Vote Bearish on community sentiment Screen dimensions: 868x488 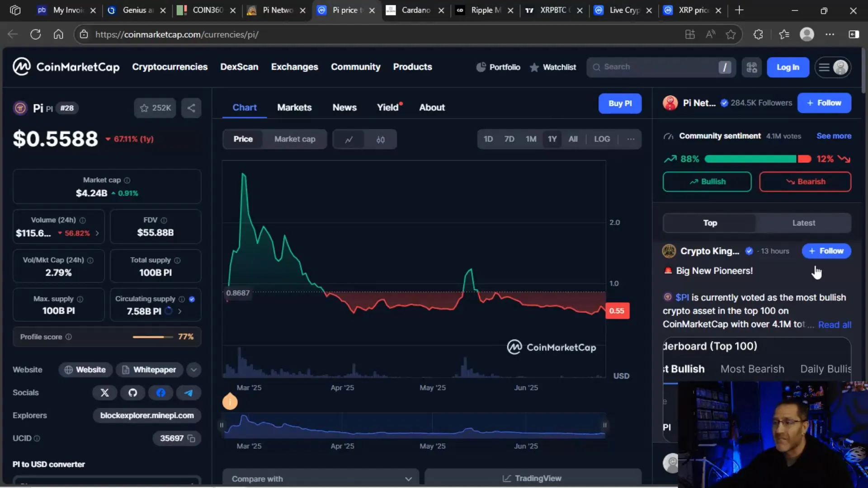click(805, 182)
